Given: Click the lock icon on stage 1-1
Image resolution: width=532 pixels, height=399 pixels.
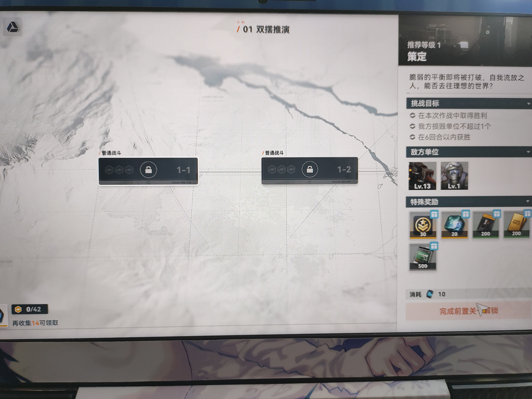Looking at the screenshot, I should tap(148, 170).
